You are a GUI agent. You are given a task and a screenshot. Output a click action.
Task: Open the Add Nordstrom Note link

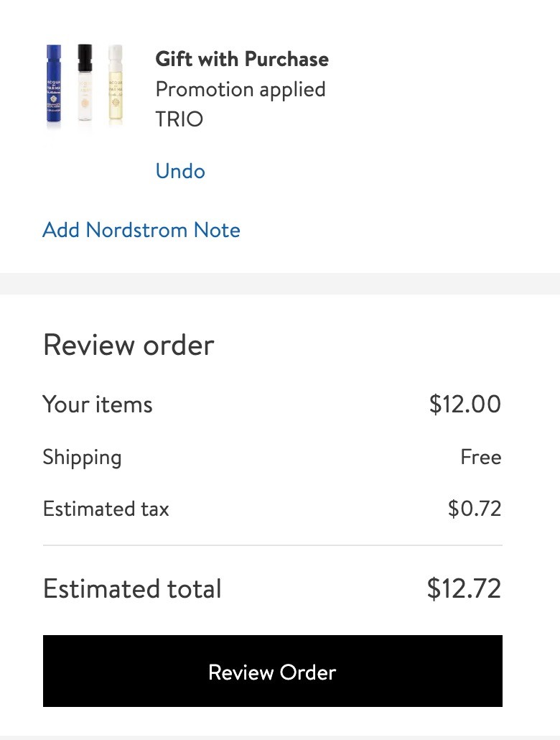(x=141, y=230)
